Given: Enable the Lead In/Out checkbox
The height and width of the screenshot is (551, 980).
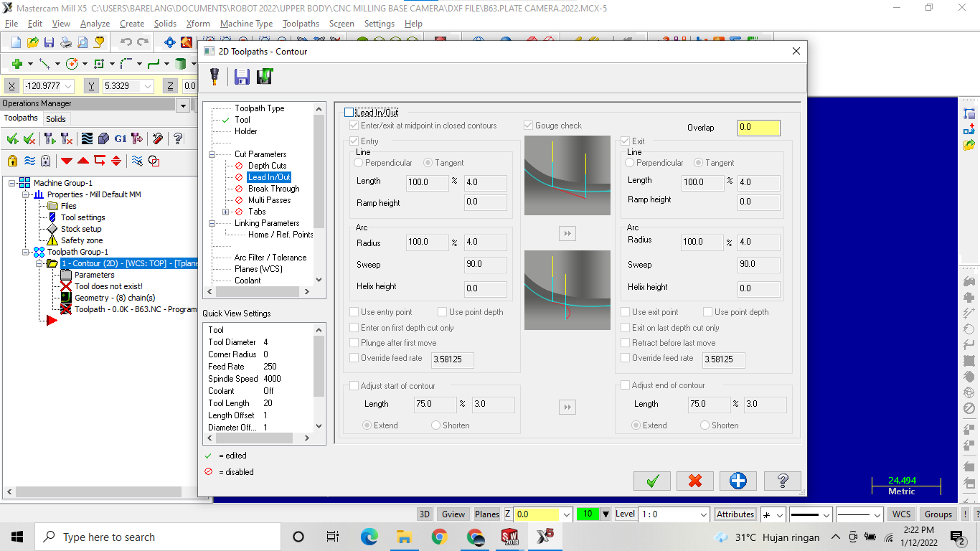Looking at the screenshot, I should (x=349, y=113).
